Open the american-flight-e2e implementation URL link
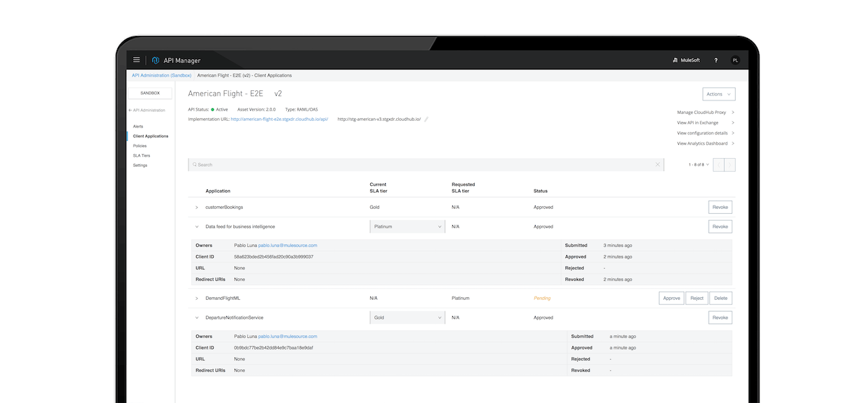This screenshot has height=403, width=868. point(279,119)
